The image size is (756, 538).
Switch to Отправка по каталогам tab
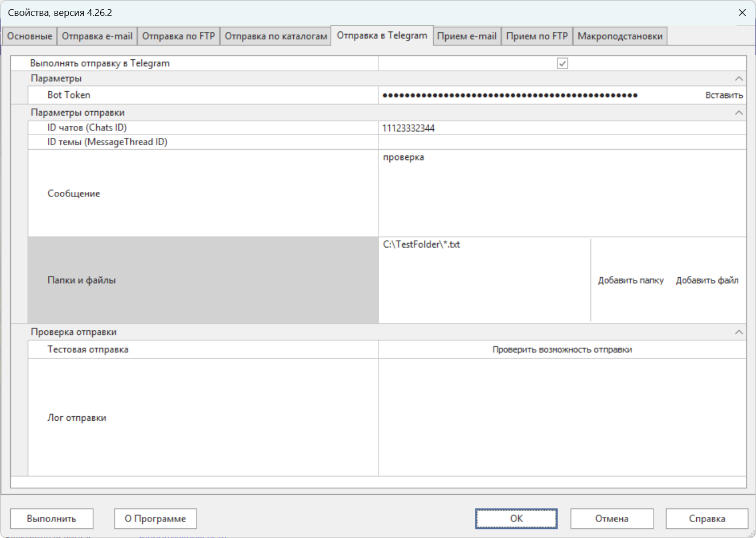(x=276, y=36)
